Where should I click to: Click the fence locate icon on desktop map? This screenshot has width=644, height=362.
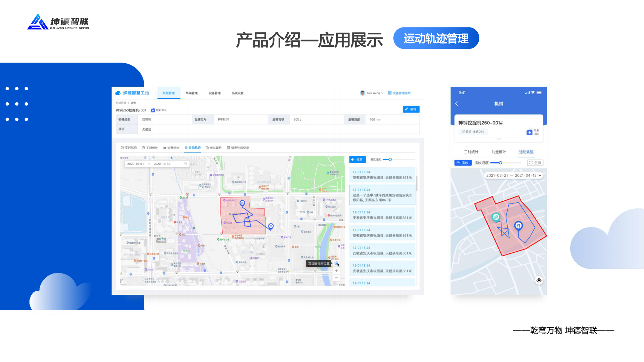click(336, 263)
